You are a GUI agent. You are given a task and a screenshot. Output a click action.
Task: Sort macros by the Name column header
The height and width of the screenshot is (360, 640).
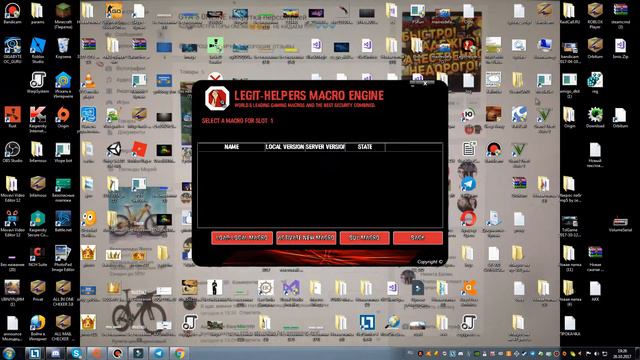tap(231, 147)
